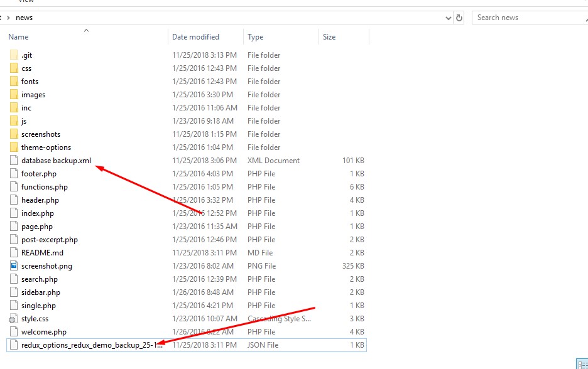Click the 325 KB size cell

(x=353, y=266)
